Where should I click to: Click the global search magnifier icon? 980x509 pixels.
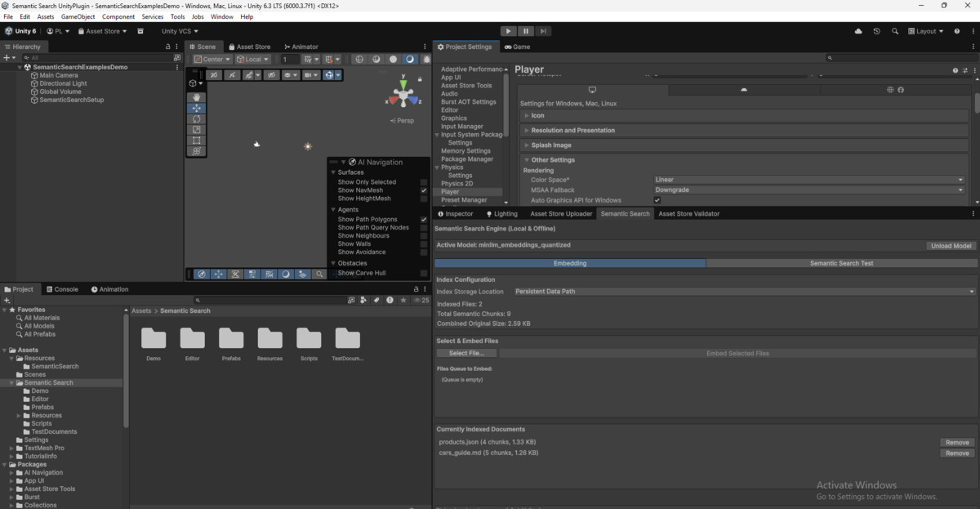coord(895,31)
